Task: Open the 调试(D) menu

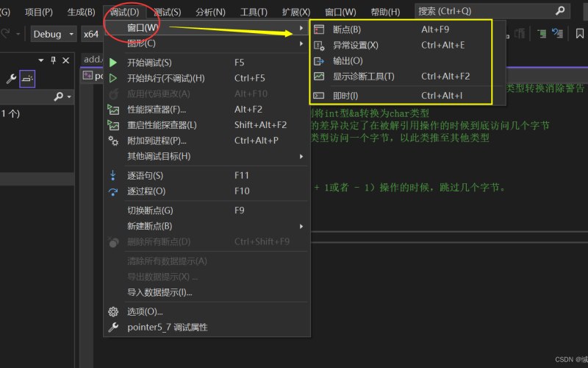Action: 125,12
